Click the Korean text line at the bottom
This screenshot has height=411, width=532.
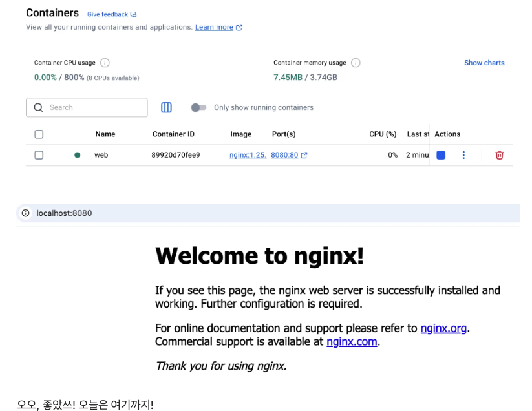pos(85,405)
